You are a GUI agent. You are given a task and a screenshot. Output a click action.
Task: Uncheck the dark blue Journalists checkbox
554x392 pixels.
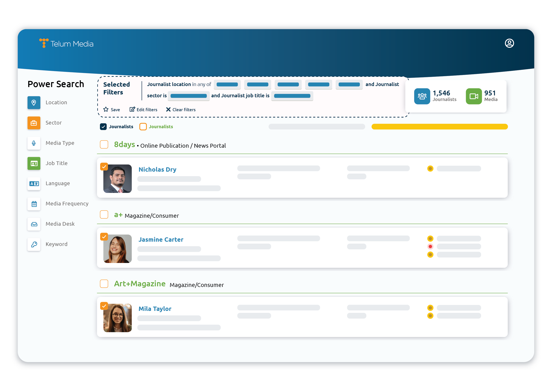103,127
